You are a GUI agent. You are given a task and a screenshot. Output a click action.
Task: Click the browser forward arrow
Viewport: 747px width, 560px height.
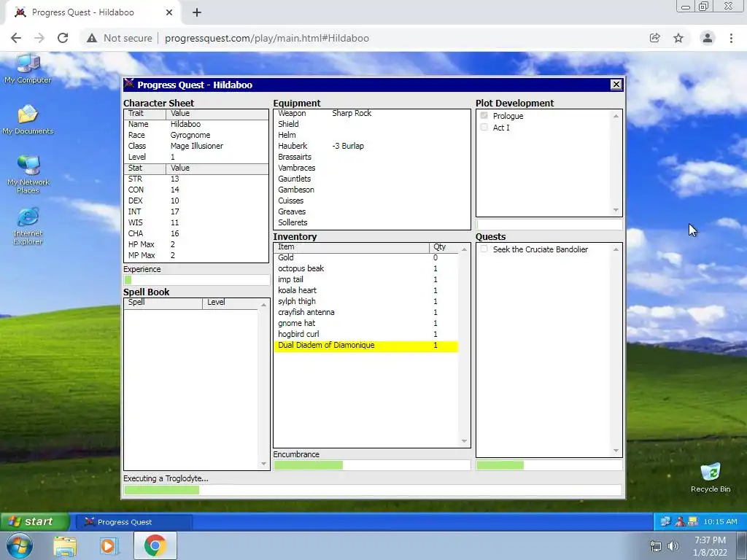(39, 38)
